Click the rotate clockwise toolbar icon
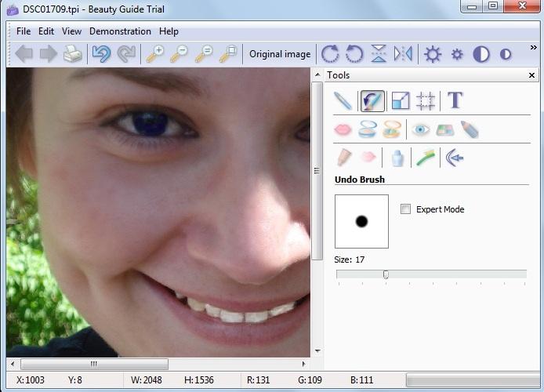 point(330,54)
